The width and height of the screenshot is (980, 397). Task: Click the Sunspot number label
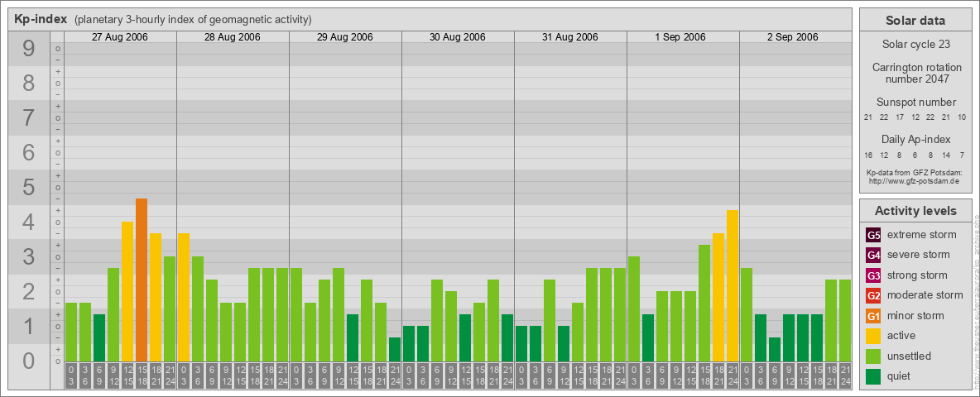[x=916, y=103]
